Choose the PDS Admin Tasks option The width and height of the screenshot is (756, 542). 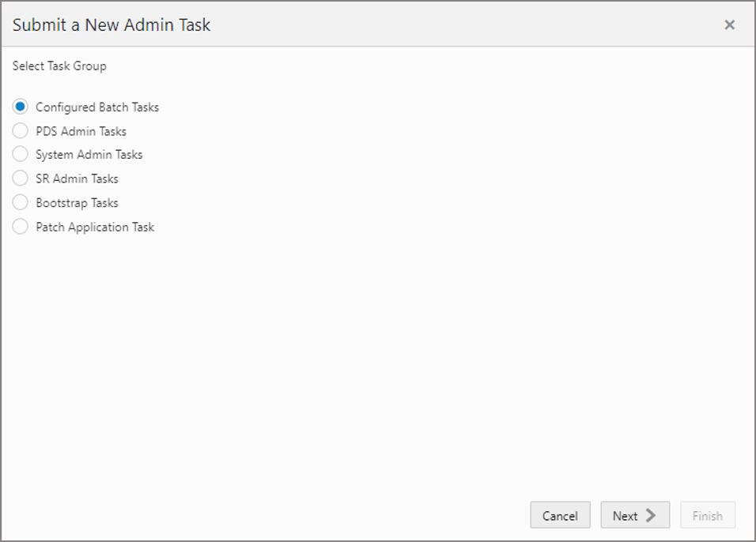20,130
